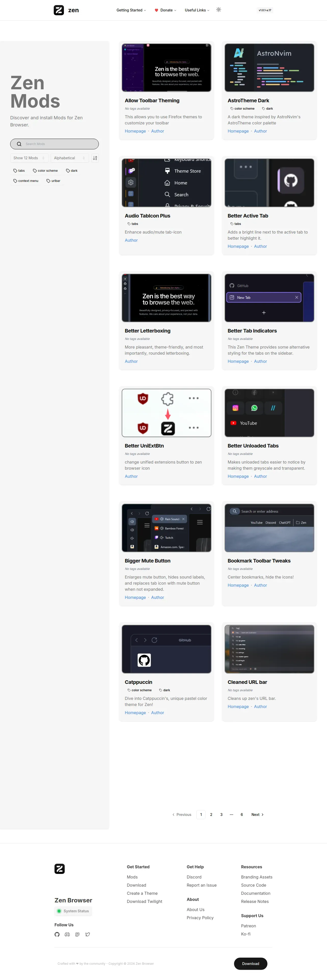
Task: Toggle the sort order direction icon
Action: (x=95, y=158)
